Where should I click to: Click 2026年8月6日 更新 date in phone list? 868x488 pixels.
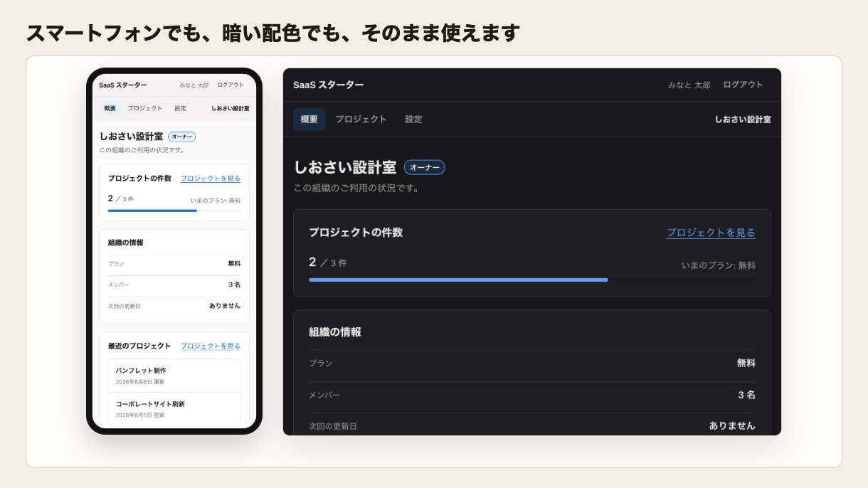click(x=140, y=382)
